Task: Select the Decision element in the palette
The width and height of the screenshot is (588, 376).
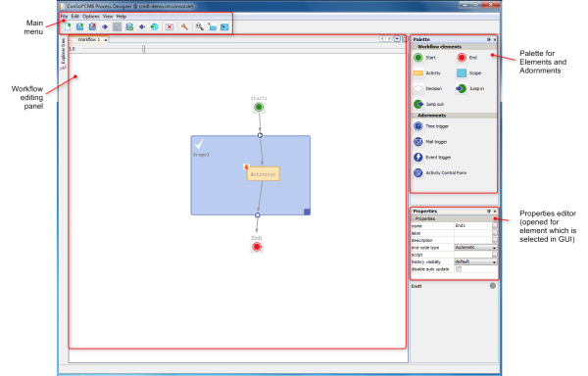Action: 427,89
